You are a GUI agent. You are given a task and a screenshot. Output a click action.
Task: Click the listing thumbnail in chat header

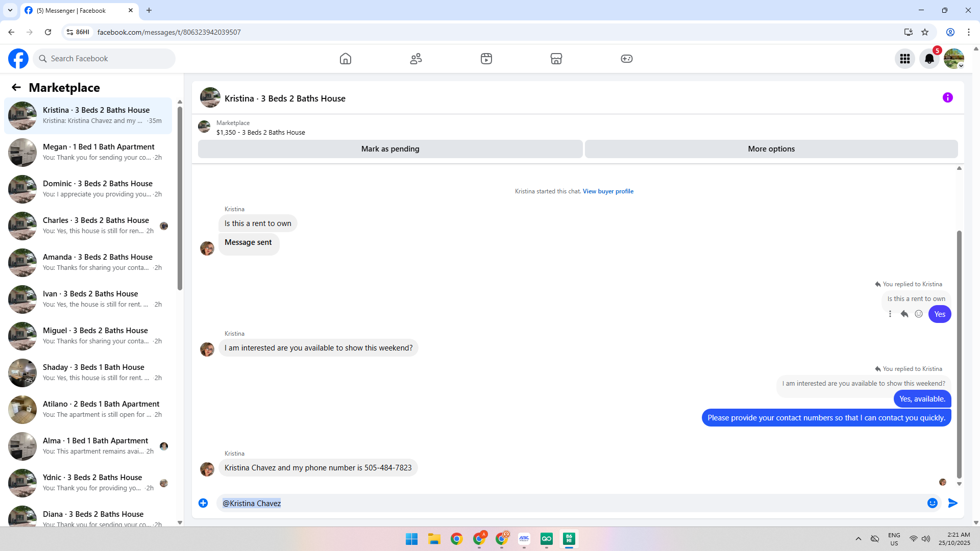pyautogui.click(x=210, y=97)
